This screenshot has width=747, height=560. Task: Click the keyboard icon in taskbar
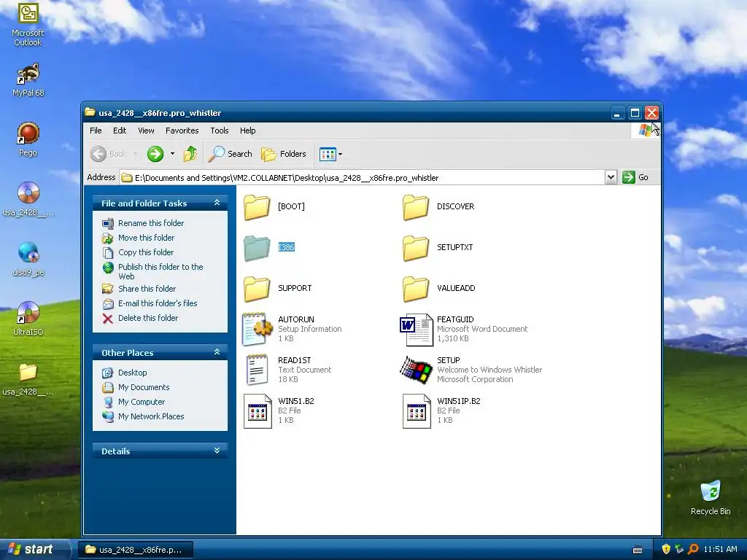[638, 550]
